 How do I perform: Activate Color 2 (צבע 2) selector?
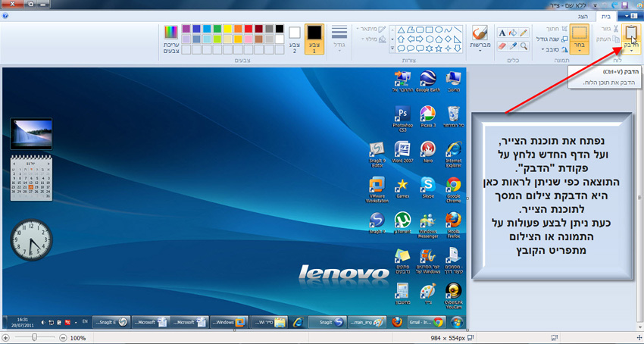click(295, 40)
